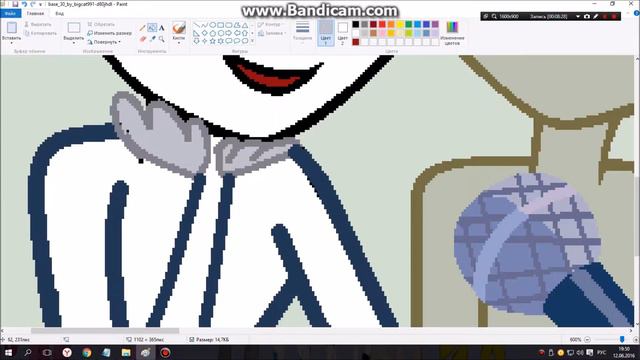This screenshot has width=640, height=360.
Task: Switch to the Home (Главная) tab
Action: (x=35, y=13)
